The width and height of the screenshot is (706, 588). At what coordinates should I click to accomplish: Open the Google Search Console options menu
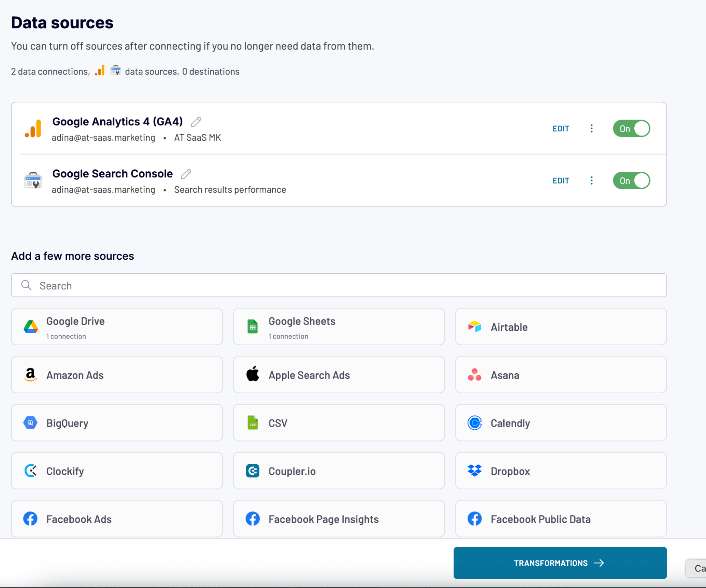click(x=592, y=181)
